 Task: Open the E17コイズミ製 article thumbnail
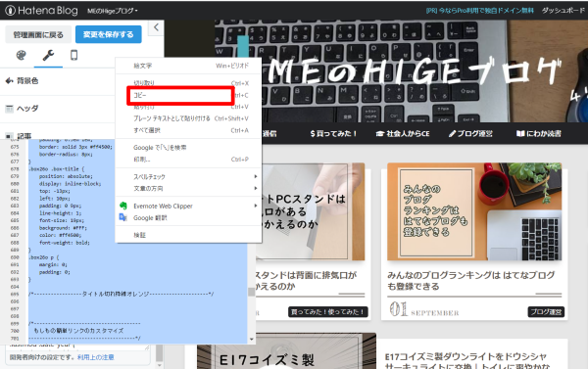coord(286,350)
